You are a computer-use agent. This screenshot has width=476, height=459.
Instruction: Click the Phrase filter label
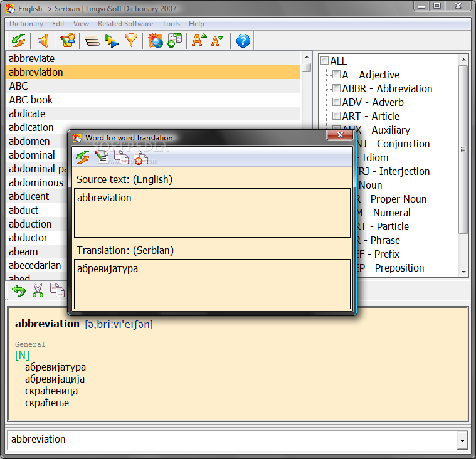(x=385, y=240)
